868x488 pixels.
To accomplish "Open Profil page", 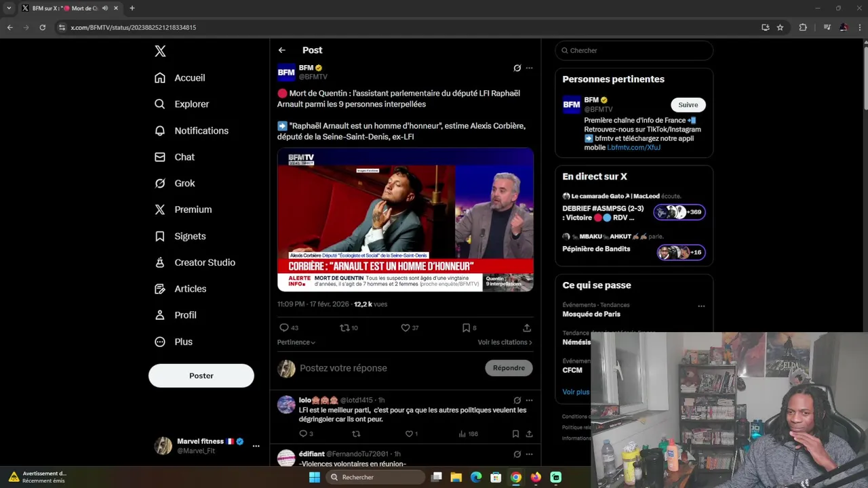I will (175, 316).
